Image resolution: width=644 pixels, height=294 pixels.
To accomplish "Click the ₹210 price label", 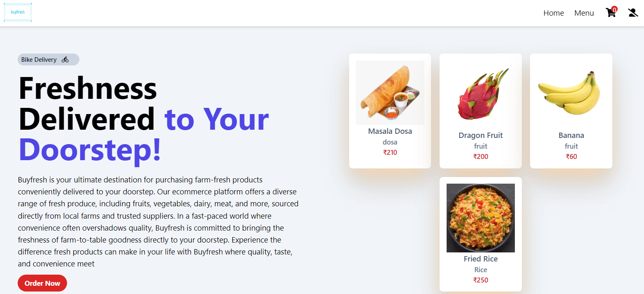I will (x=390, y=152).
